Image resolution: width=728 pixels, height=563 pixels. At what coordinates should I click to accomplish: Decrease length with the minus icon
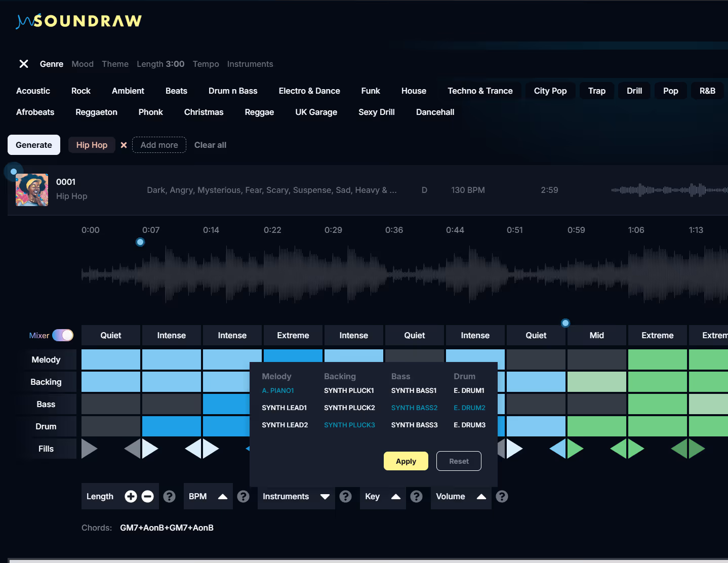coord(147,497)
